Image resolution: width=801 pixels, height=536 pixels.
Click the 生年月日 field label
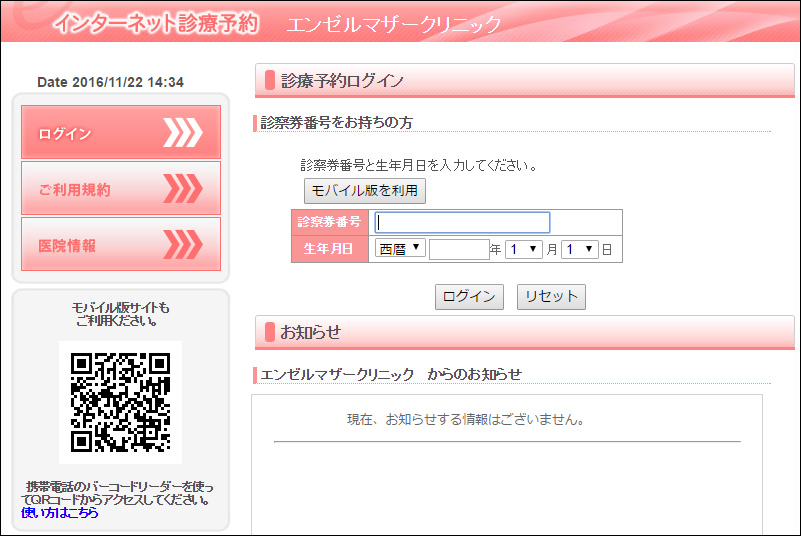click(x=329, y=249)
